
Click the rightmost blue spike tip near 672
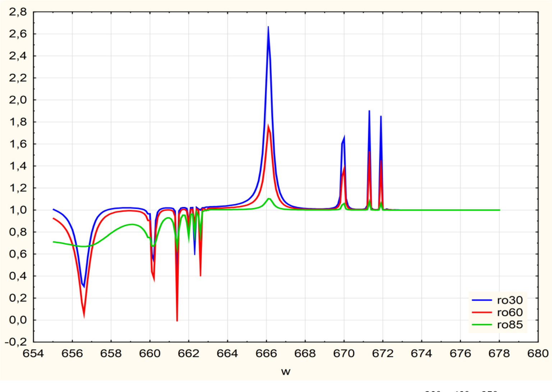[x=381, y=116]
